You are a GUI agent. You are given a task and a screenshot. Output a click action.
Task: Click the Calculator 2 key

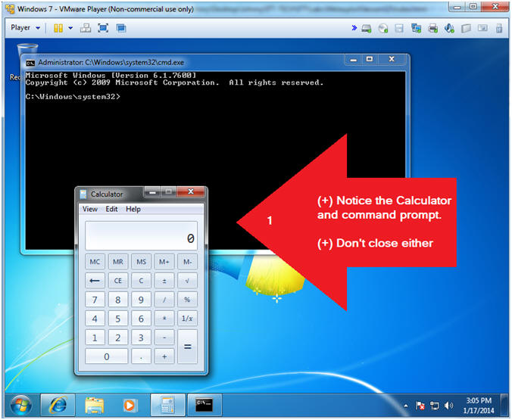(x=118, y=338)
